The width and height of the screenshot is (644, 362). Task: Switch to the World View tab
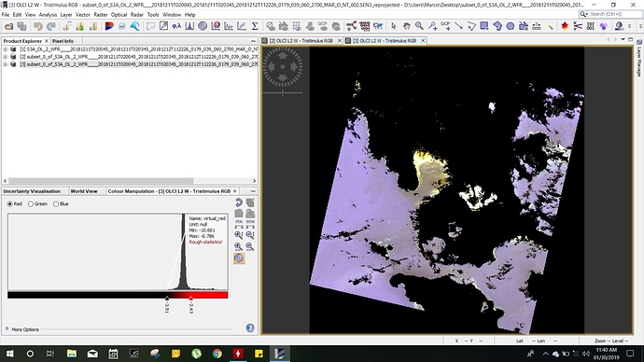(84, 191)
